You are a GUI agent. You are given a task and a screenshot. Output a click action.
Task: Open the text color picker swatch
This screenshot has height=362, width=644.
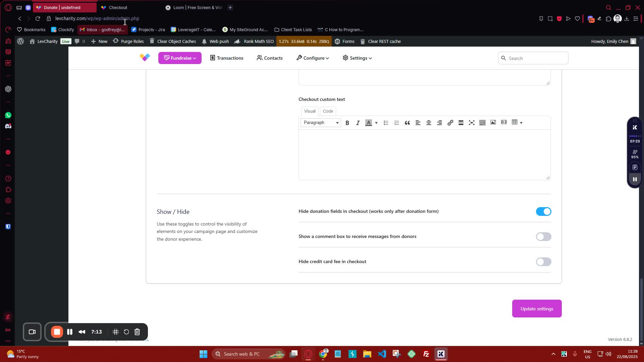(369, 123)
